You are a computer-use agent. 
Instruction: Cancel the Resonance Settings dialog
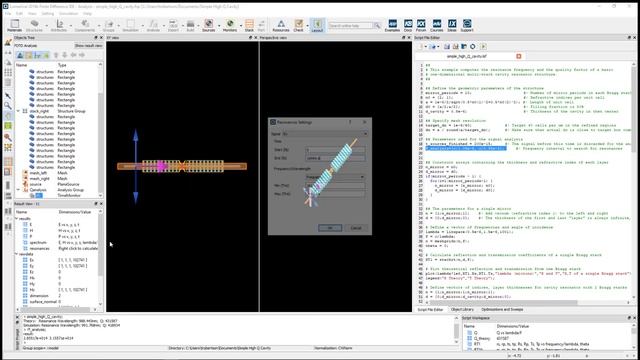tap(356, 228)
